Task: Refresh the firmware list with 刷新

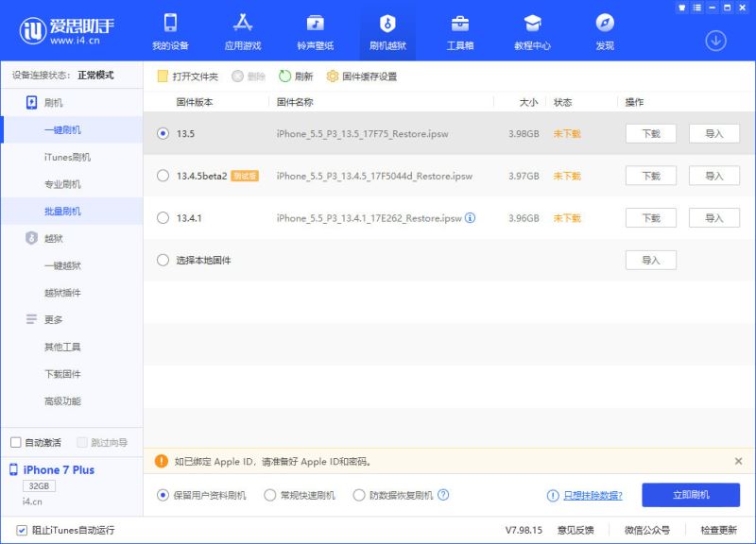Action: [296, 76]
